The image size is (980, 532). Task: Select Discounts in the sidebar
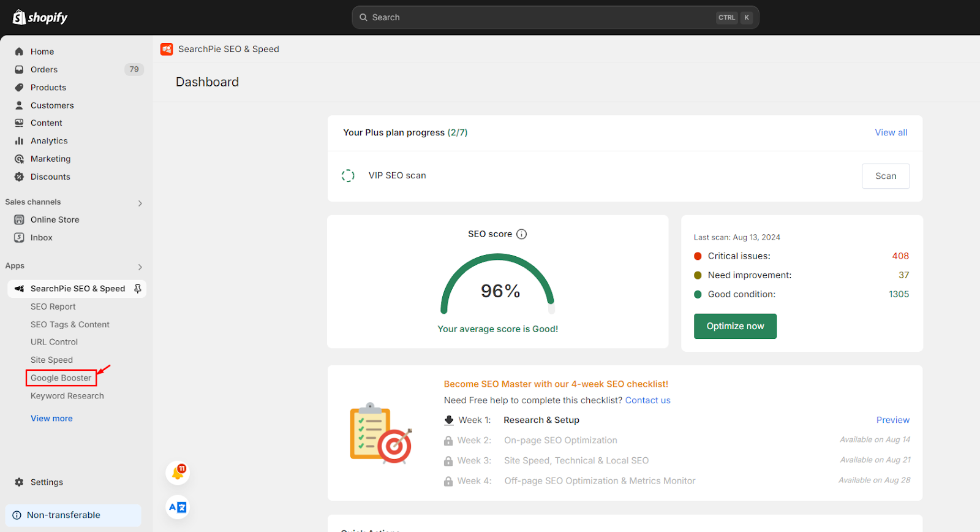pos(50,177)
